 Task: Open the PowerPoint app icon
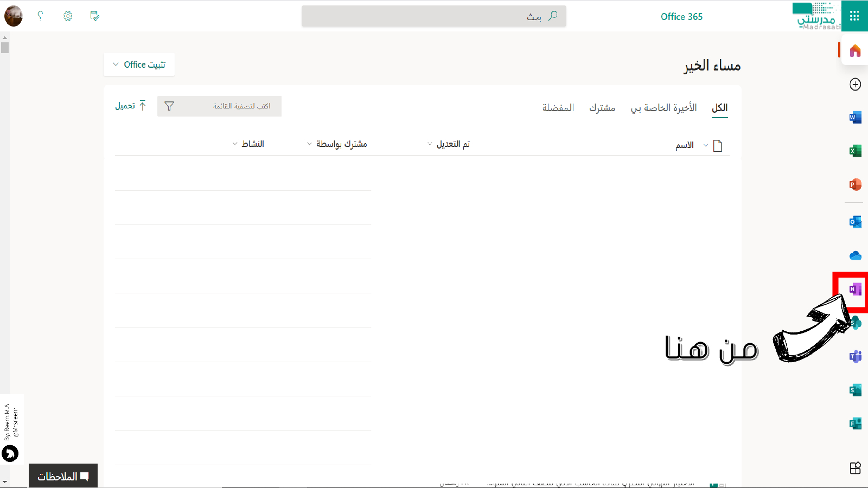point(855,184)
